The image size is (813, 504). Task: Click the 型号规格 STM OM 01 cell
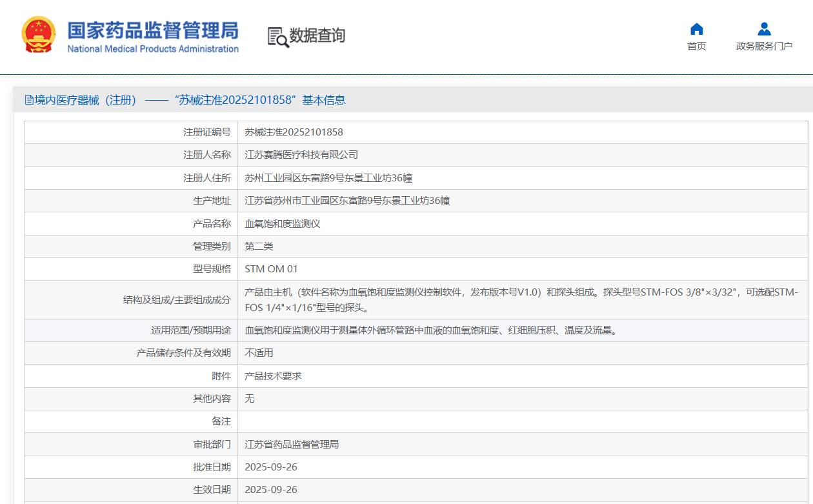tap(270, 268)
